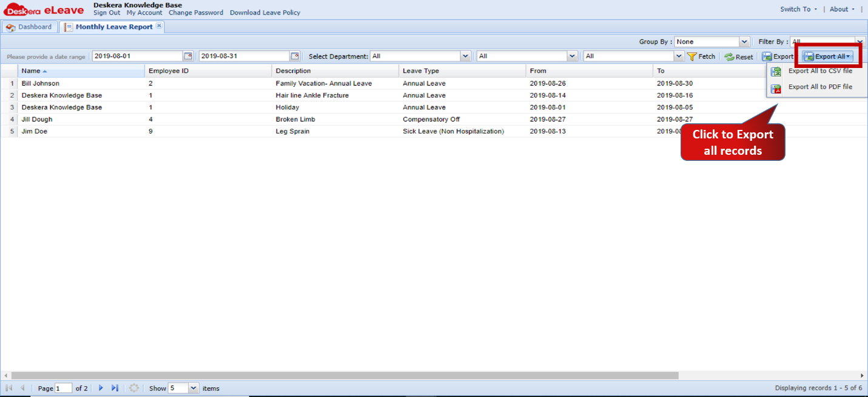Switch to the Dashboard tab
Screen dimensions: 868x397
tap(30, 27)
